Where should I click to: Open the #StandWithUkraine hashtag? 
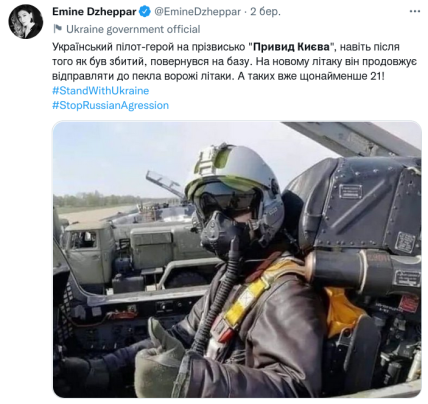pos(101,91)
